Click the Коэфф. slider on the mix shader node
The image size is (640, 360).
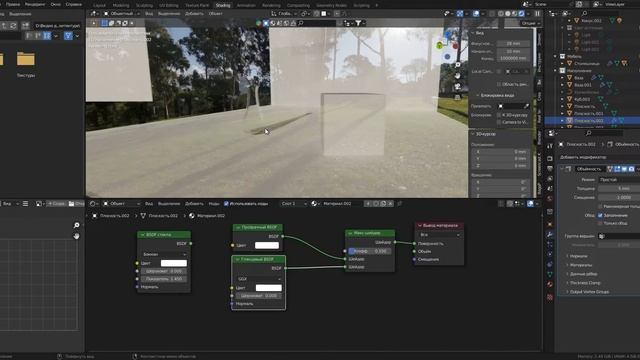point(369,251)
